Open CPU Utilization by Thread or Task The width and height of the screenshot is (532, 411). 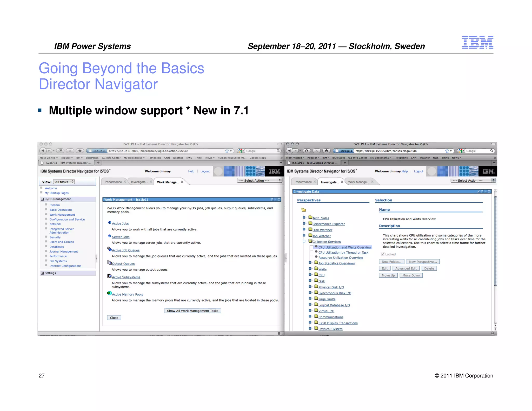pos(343,253)
